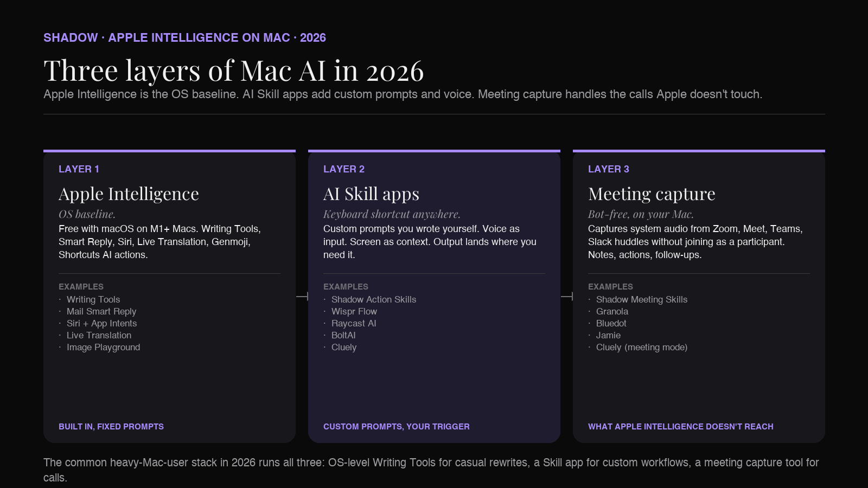
Task: Click 'WHAT APPLE INTELLIGENCE DOESN'T REACH' footer label
Action: [x=681, y=427]
